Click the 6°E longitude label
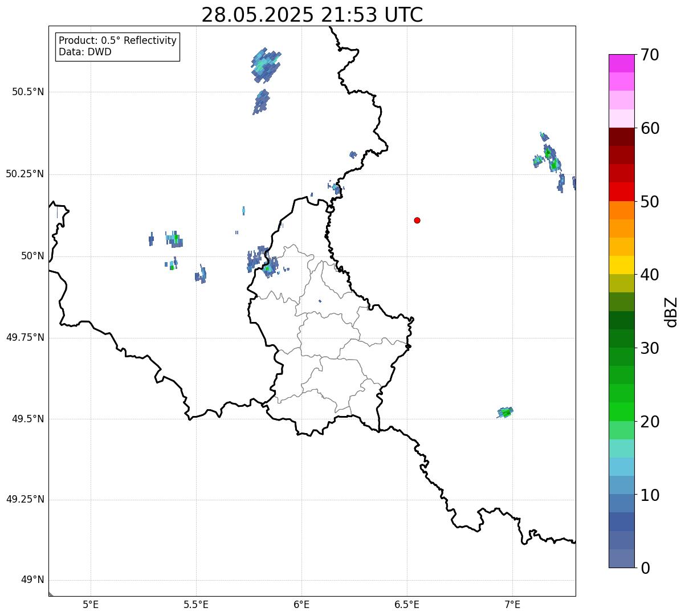Viewport: 685px width, 616px height. tap(301, 605)
